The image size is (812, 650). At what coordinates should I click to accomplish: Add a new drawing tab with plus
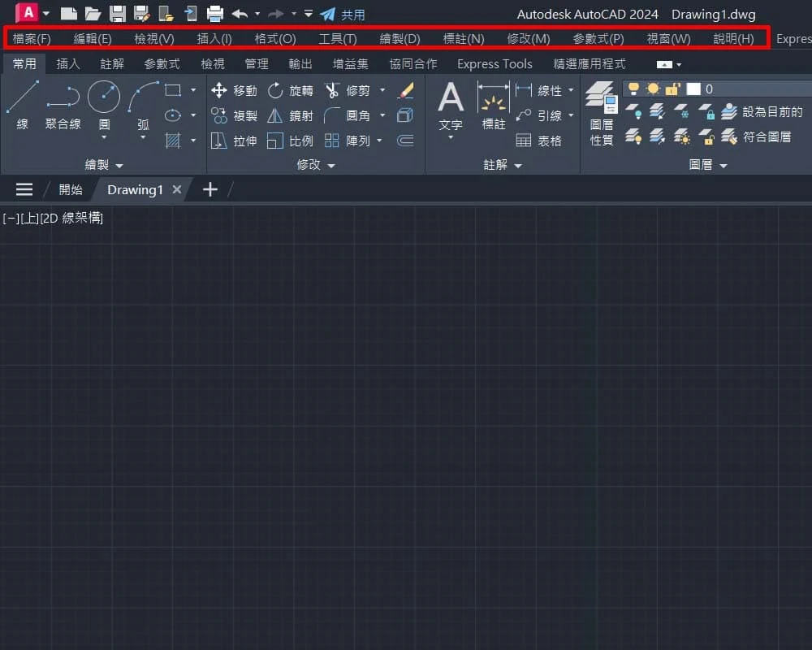click(209, 189)
